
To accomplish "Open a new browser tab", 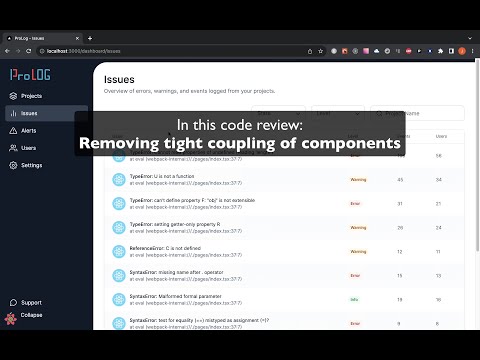I will click(x=90, y=38).
